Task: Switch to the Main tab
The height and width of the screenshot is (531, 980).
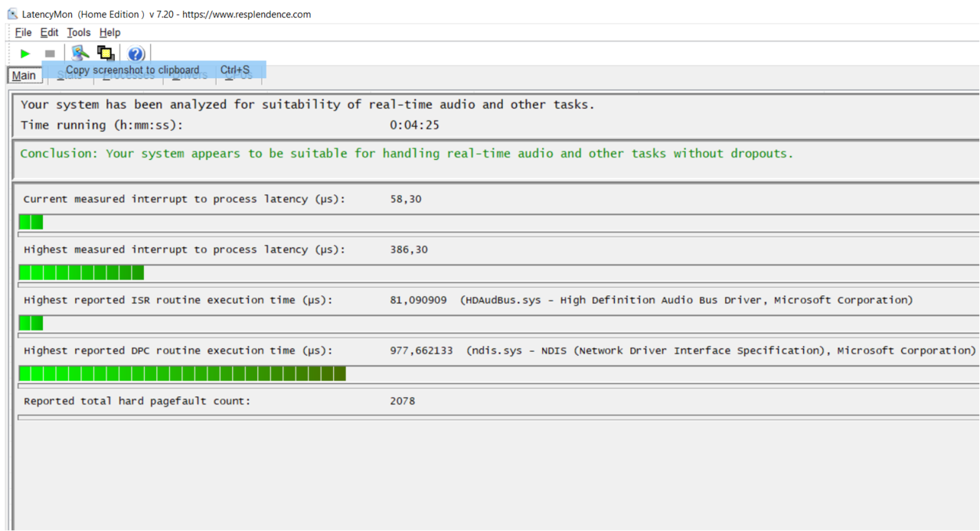Action: point(24,75)
